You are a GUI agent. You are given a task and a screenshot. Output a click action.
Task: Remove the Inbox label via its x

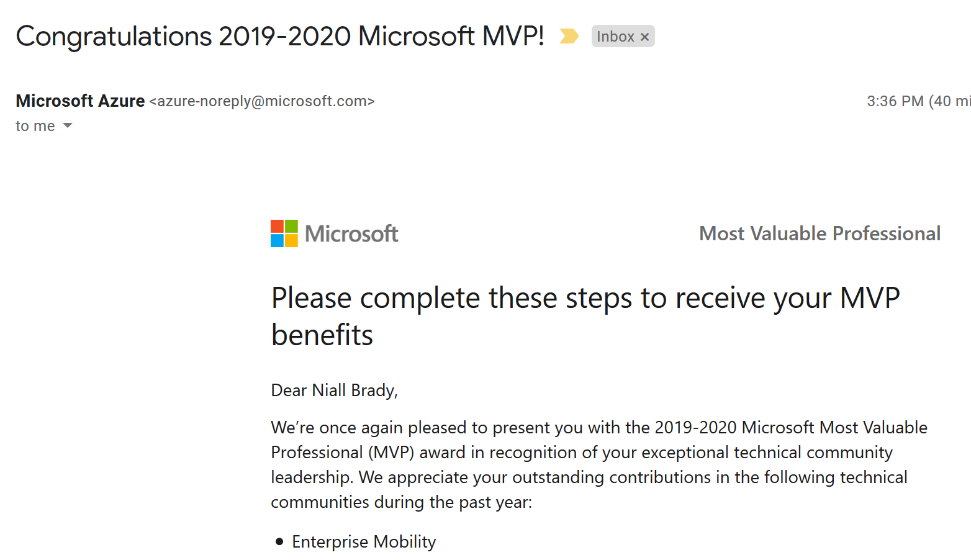[x=644, y=37]
